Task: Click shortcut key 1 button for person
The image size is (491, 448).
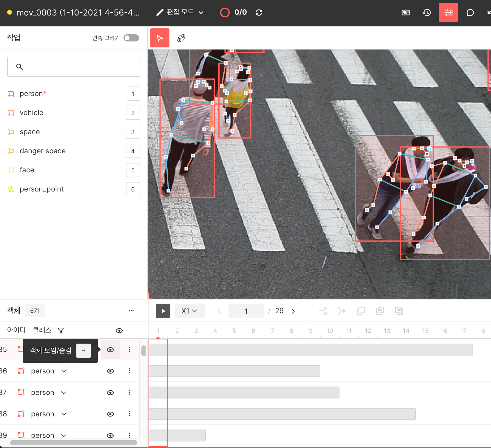Action: point(133,94)
